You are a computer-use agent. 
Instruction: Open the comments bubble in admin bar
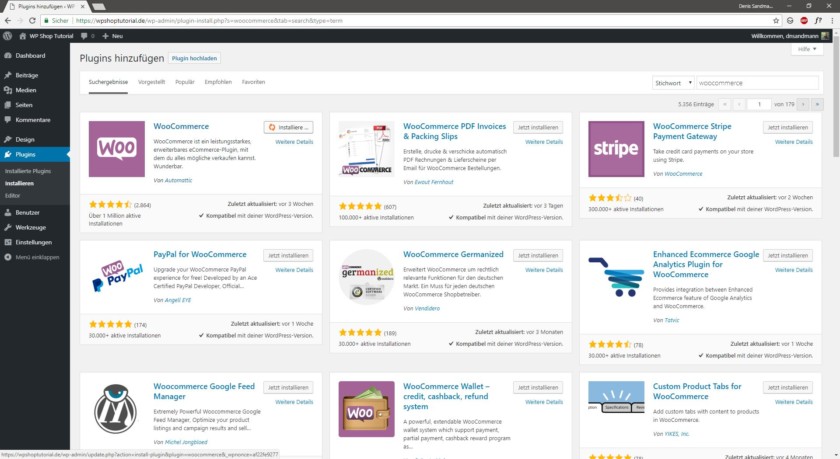[x=85, y=35]
